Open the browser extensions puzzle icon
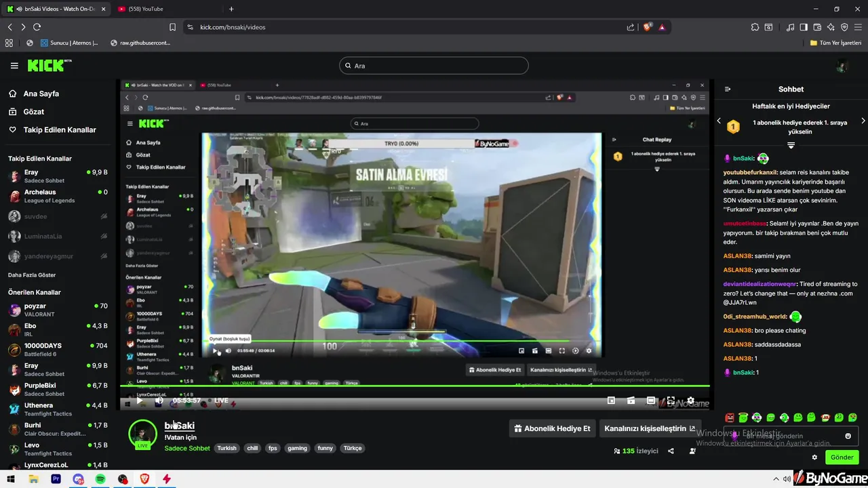Screen dimensions: 868x488 [755, 27]
